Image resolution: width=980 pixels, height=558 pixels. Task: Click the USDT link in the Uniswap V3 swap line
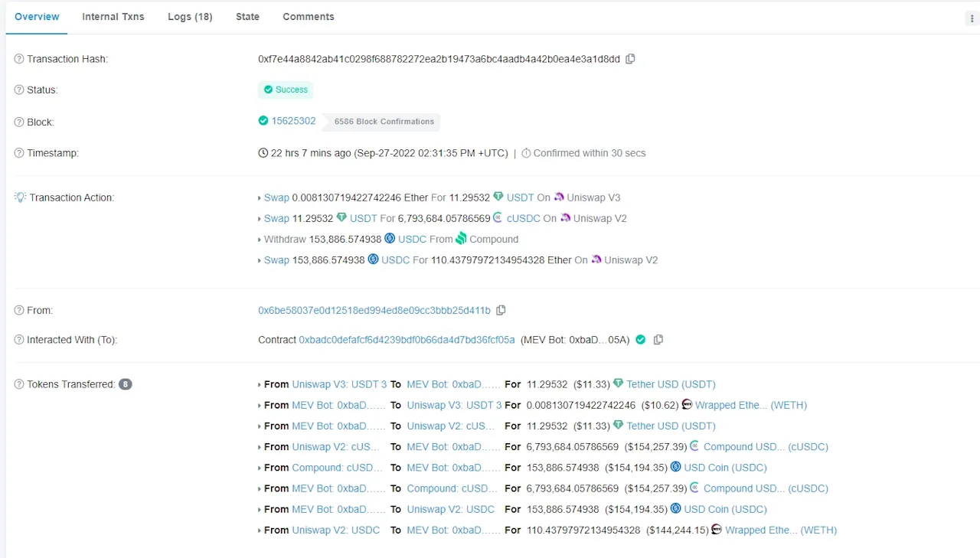pos(521,197)
